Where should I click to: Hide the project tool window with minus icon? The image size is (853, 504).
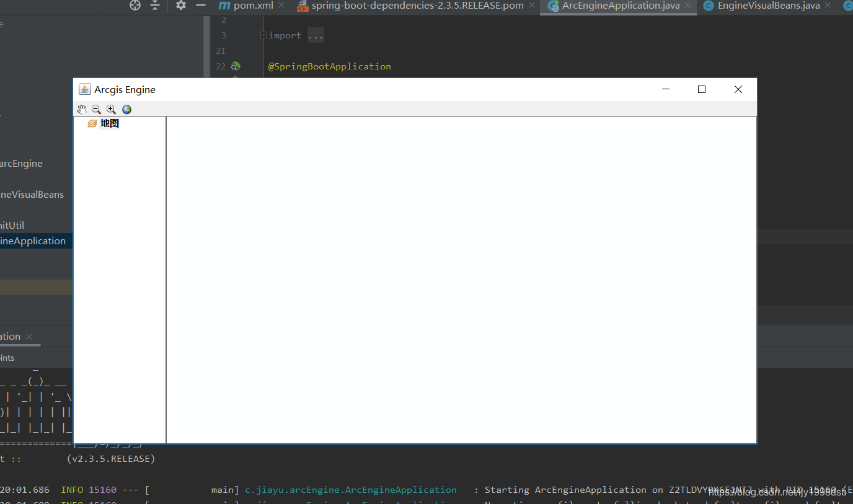pyautogui.click(x=200, y=5)
